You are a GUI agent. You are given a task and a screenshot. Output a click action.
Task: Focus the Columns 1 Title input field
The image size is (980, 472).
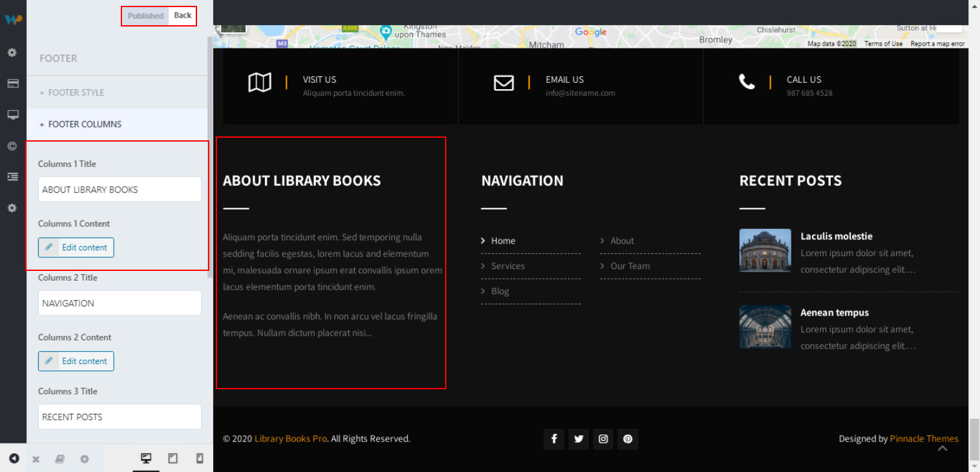tap(120, 189)
